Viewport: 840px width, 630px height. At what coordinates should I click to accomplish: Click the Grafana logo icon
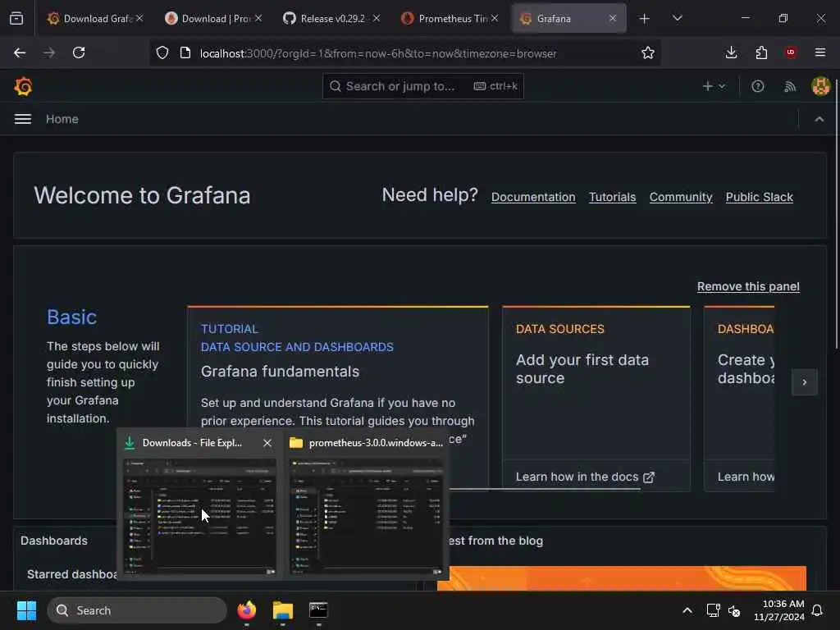pyautogui.click(x=23, y=86)
